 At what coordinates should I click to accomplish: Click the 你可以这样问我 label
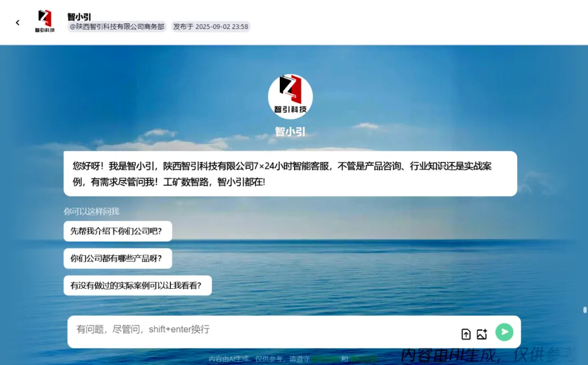(91, 211)
